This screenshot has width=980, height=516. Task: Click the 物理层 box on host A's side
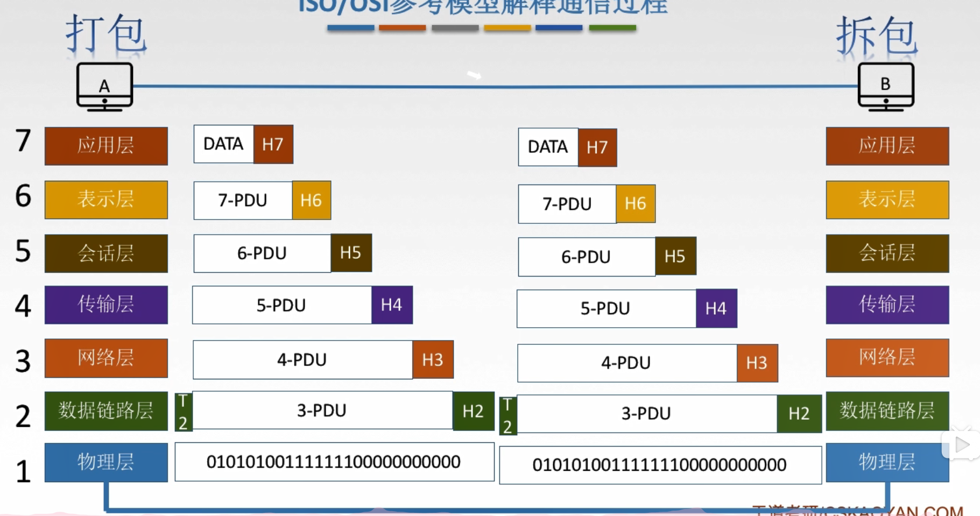106,462
